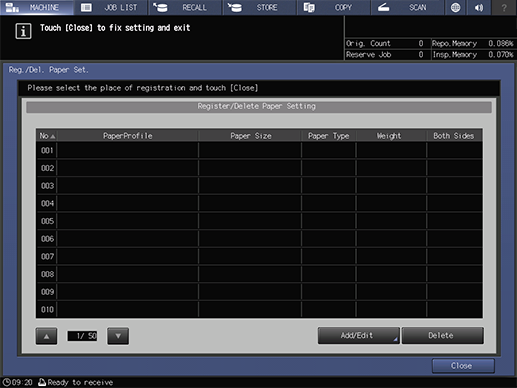Image resolution: width=517 pixels, height=388 pixels.
Task: Select registration row 005
Action: point(259,221)
